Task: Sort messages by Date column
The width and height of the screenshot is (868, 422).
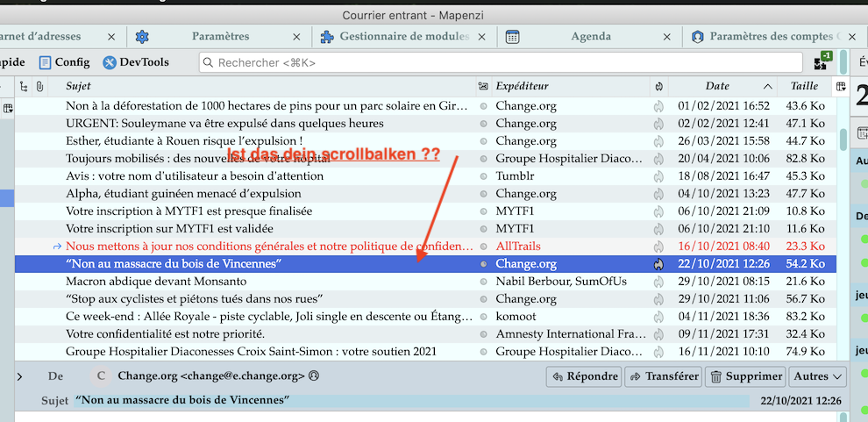Action: tap(722, 86)
